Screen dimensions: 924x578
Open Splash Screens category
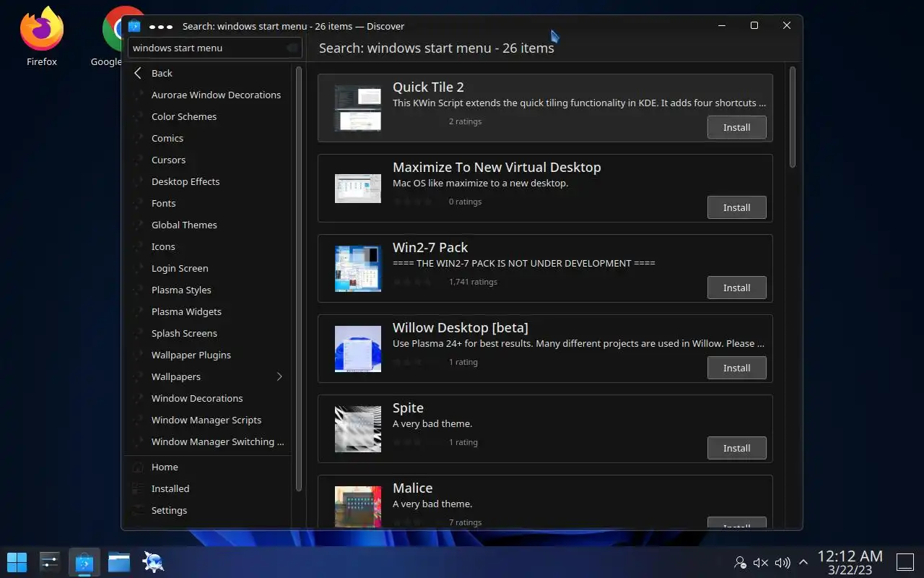click(x=208, y=333)
